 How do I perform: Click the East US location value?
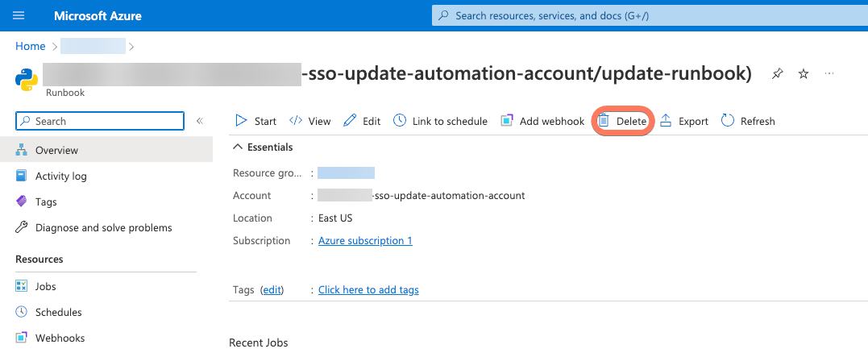click(335, 218)
